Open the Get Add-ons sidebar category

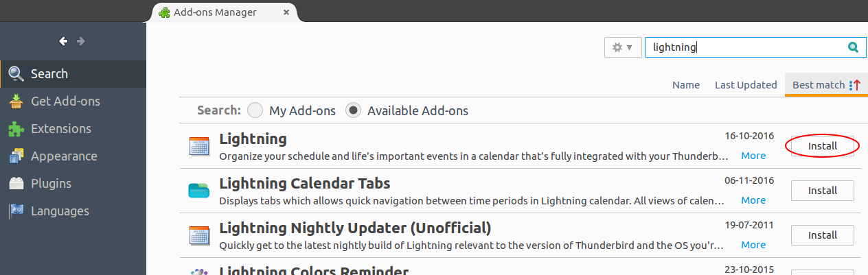point(65,101)
